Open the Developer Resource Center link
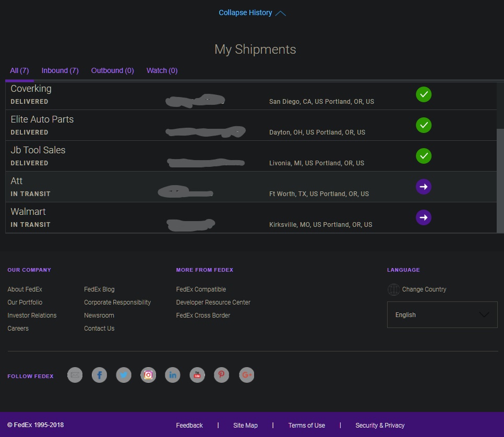 coord(213,302)
